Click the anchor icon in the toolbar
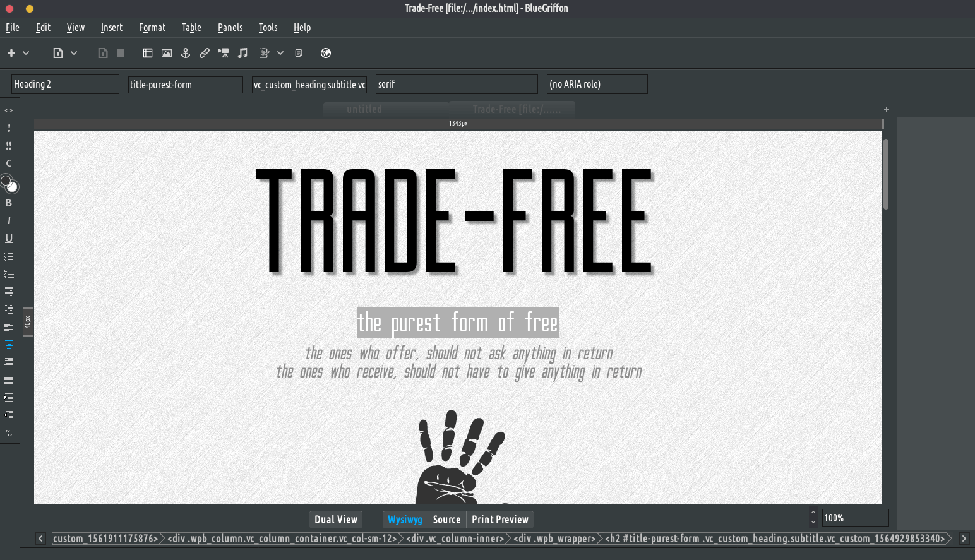Viewport: 975px width, 560px height. click(x=186, y=53)
